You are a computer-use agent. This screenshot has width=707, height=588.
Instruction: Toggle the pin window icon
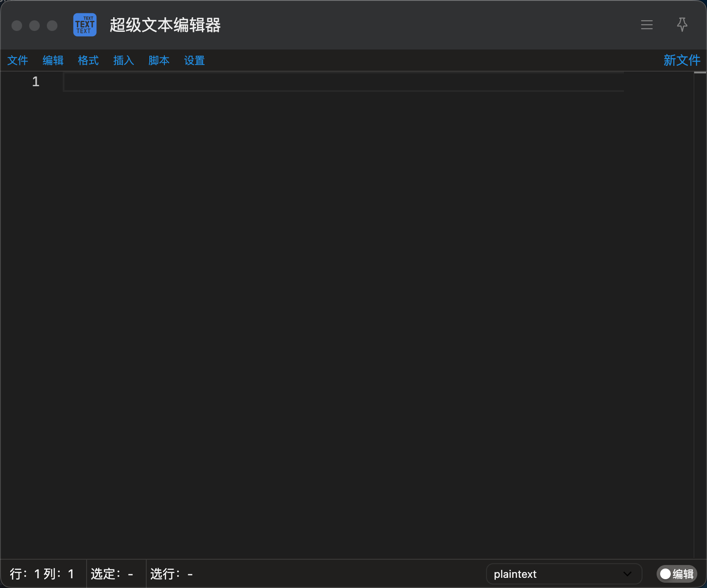(x=682, y=25)
